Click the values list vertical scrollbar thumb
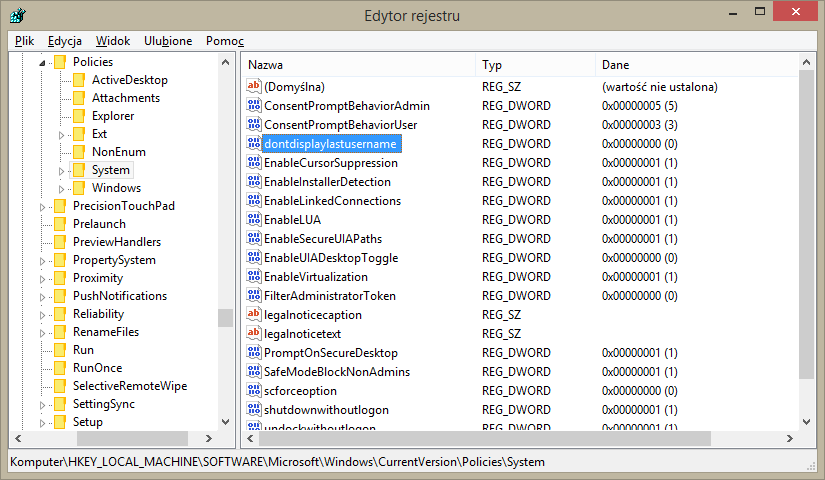The width and height of the screenshot is (825, 480). tap(806, 224)
